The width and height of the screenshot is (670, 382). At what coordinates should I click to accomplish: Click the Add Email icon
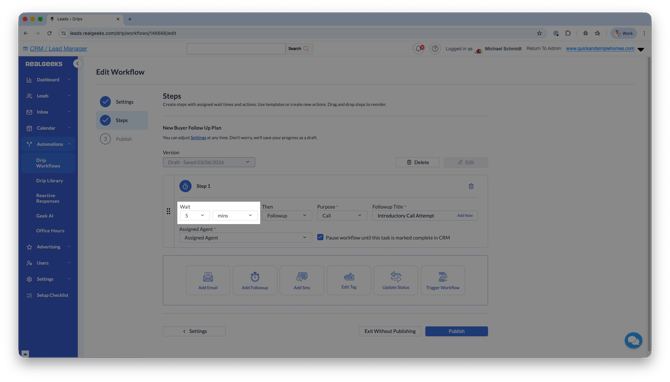[208, 277]
